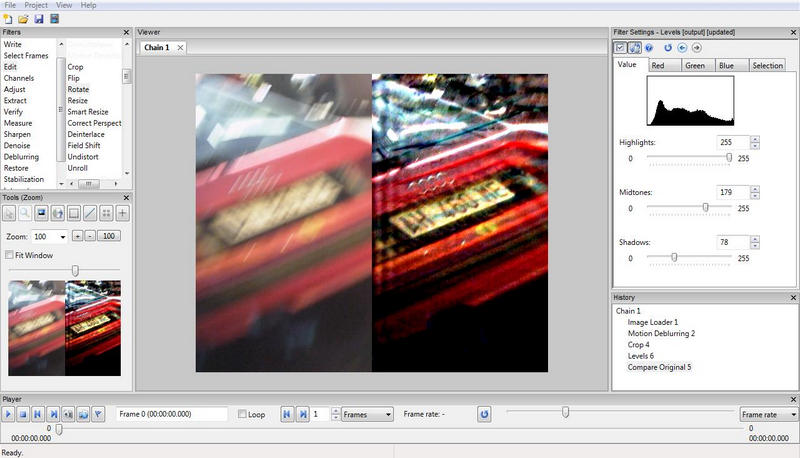Click the camera snapshot Player icon
The image size is (800, 458).
[x=83, y=415]
